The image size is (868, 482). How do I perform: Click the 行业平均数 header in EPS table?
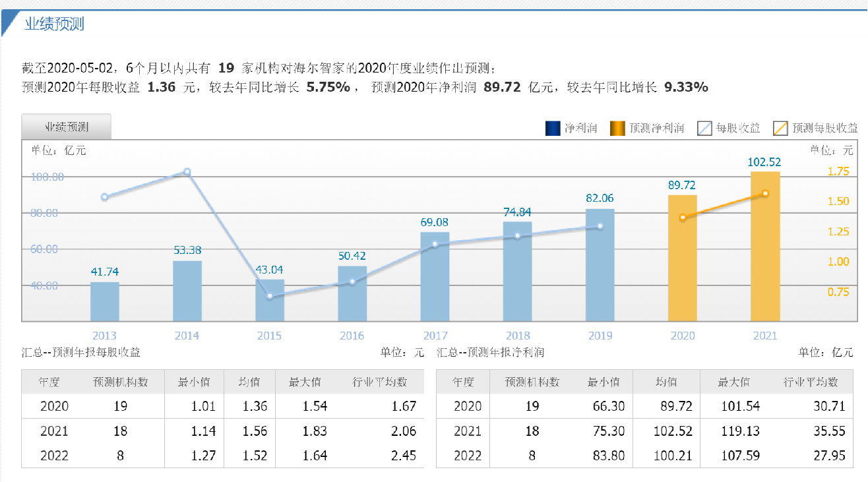[379, 382]
